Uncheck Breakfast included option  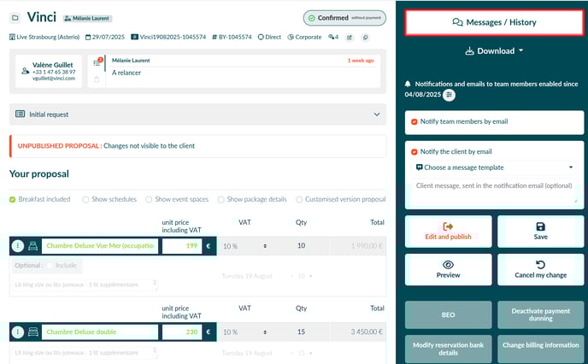click(x=13, y=199)
